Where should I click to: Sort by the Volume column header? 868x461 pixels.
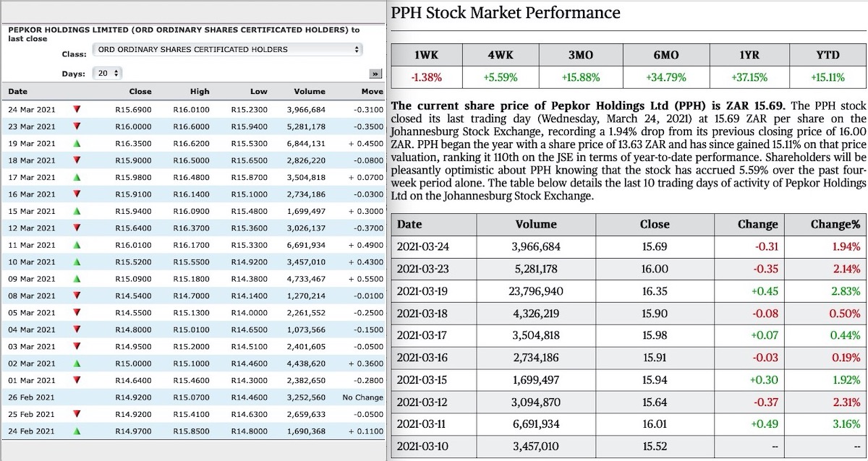coord(535,225)
